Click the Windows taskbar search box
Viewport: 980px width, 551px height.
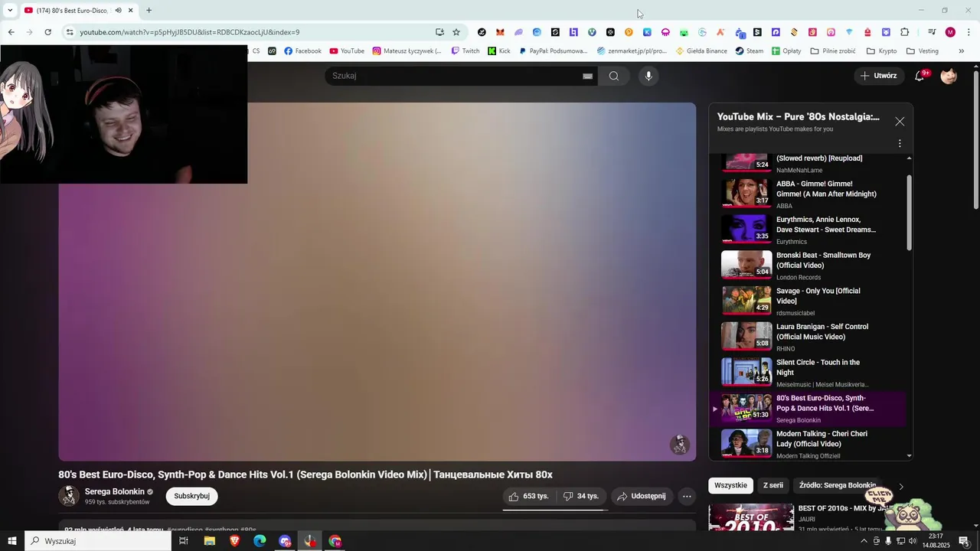[98, 541]
